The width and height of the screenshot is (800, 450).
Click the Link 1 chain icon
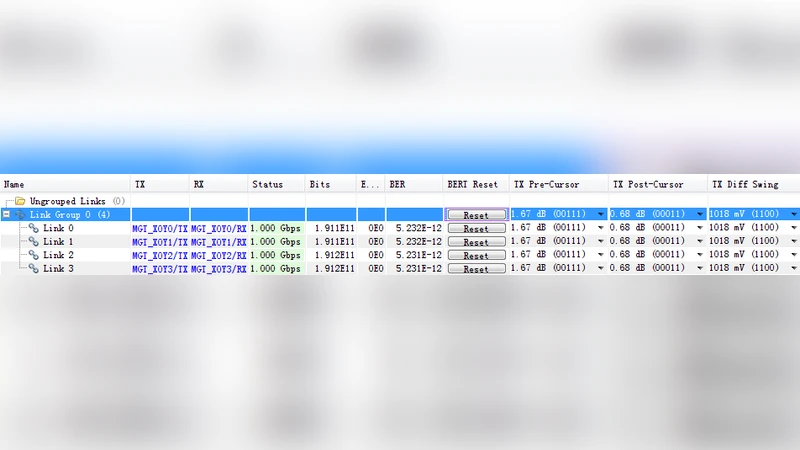(x=33, y=242)
